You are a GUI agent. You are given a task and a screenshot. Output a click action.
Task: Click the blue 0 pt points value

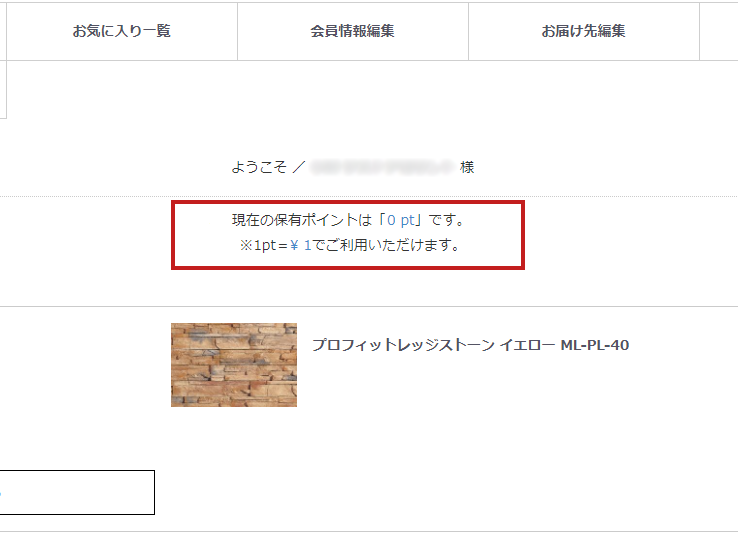point(401,220)
